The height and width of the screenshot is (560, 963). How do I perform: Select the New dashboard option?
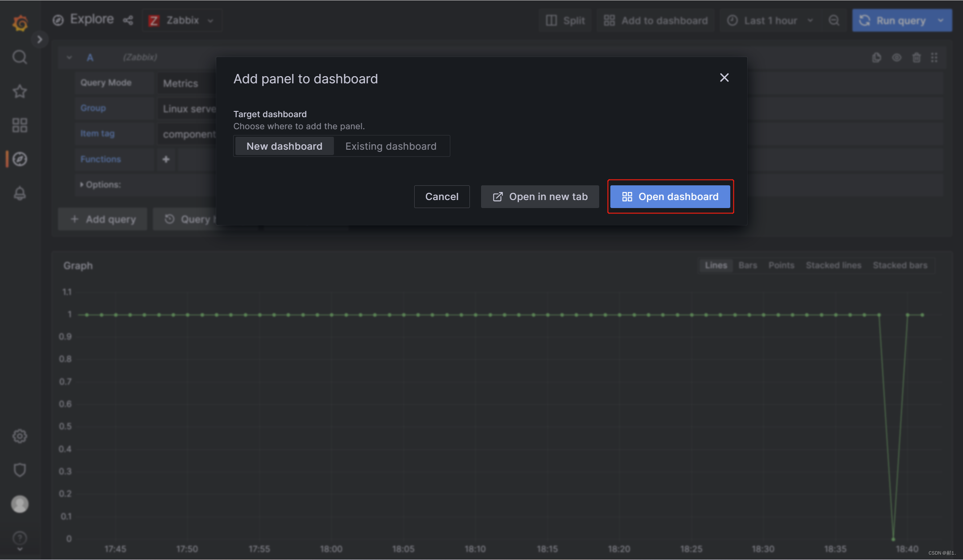284,146
